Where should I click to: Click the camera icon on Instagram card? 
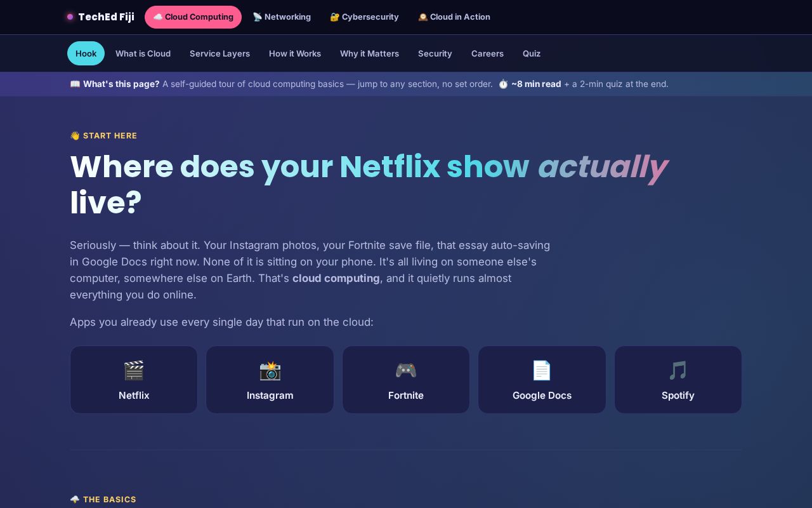(x=270, y=370)
